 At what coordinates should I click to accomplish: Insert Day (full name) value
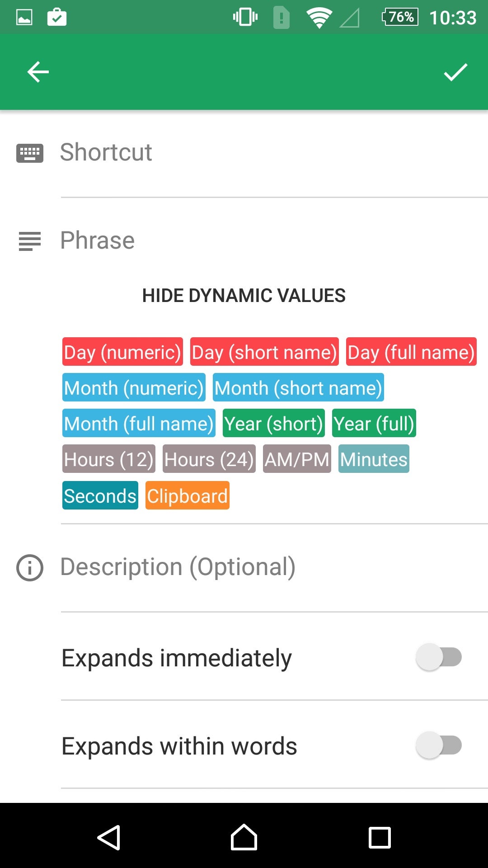(411, 352)
